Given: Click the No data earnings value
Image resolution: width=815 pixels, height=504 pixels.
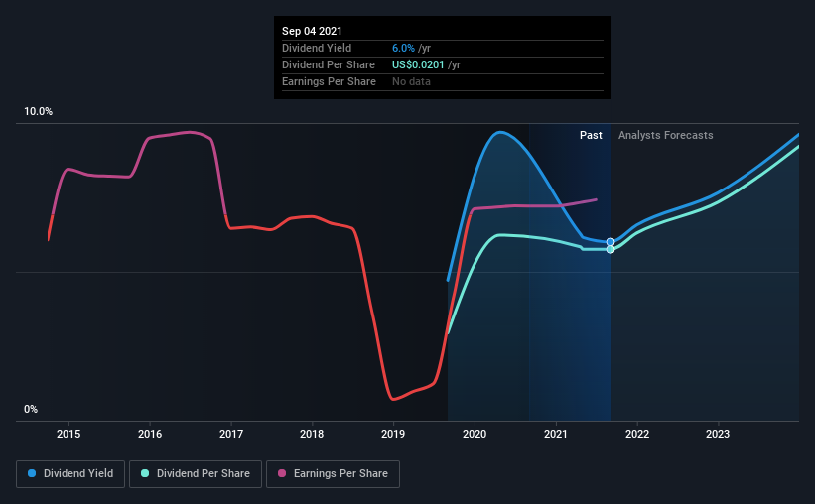Looking at the screenshot, I should coord(411,81).
